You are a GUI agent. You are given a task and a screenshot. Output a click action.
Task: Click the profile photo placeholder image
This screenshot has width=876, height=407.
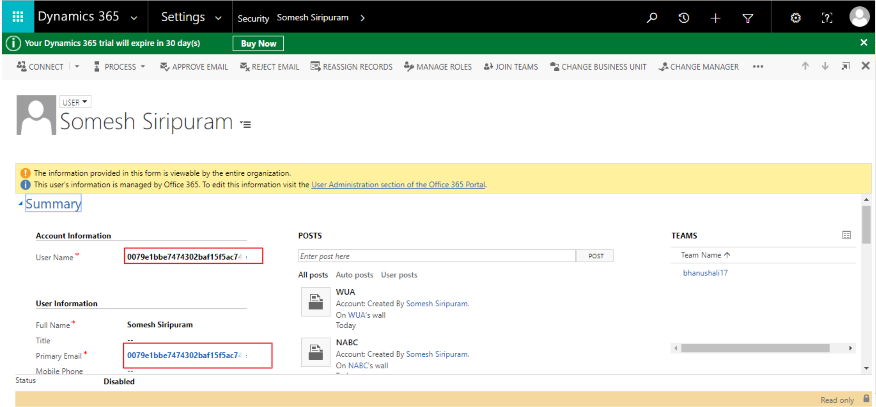pos(36,115)
